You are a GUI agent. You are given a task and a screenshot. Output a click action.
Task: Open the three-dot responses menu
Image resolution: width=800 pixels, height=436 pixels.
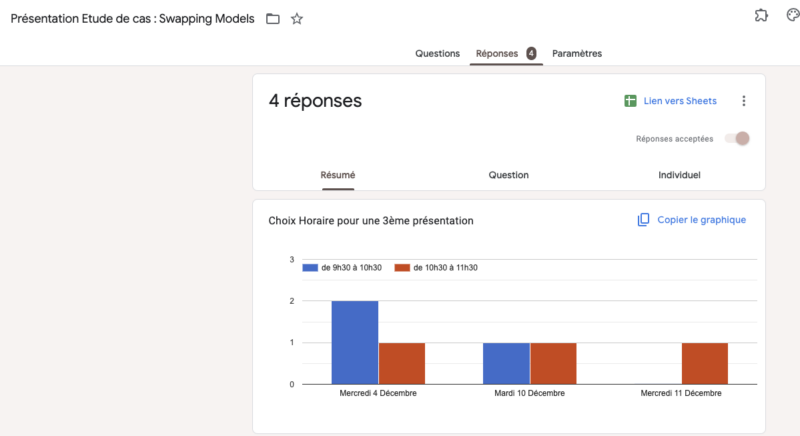pyautogui.click(x=743, y=101)
